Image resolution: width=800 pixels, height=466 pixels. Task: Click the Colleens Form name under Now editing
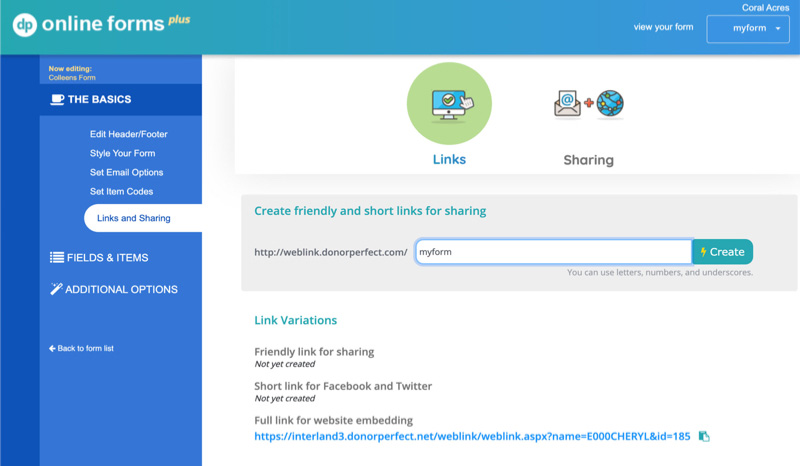coord(72,78)
